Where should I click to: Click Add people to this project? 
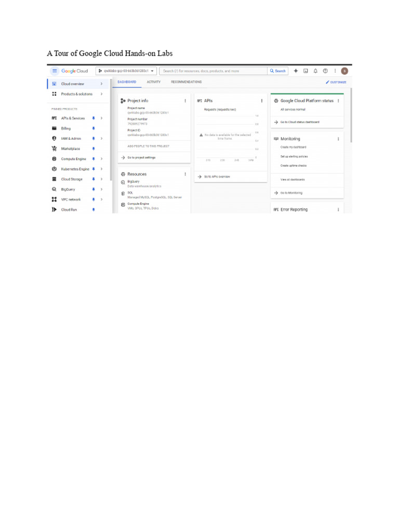pyautogui.click(x=148, y=146)
